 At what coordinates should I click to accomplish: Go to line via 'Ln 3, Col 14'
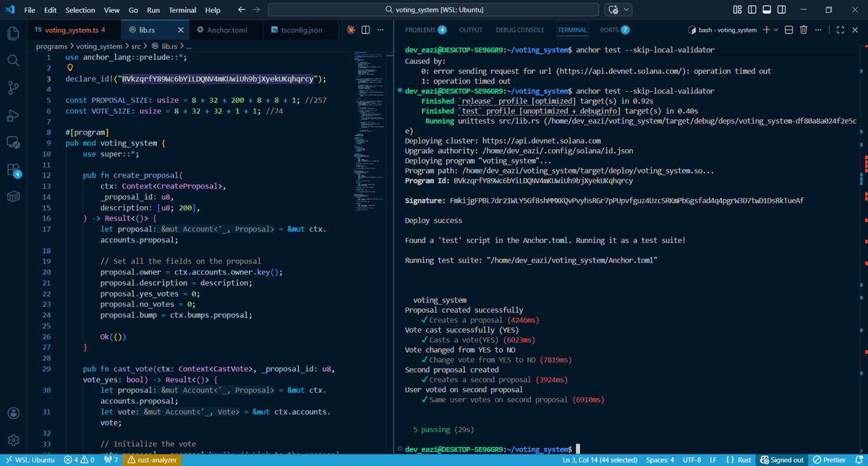[600, 460]
